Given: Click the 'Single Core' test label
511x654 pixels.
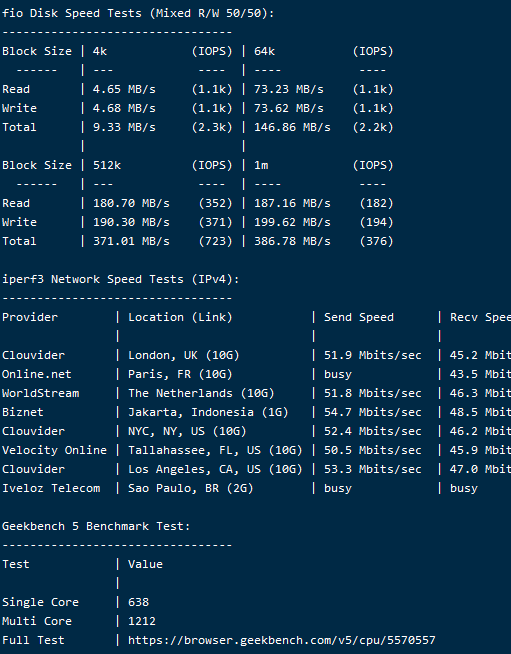Looking at the screenshot, I should point(40,602).
